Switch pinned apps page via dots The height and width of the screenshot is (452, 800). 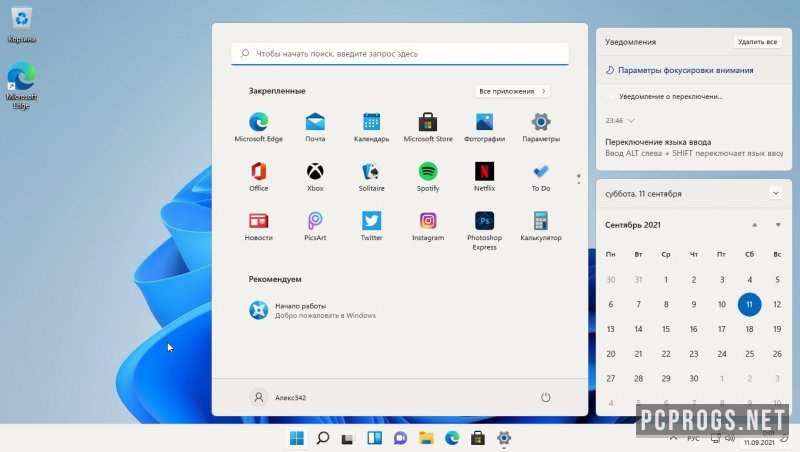point(578,179)
